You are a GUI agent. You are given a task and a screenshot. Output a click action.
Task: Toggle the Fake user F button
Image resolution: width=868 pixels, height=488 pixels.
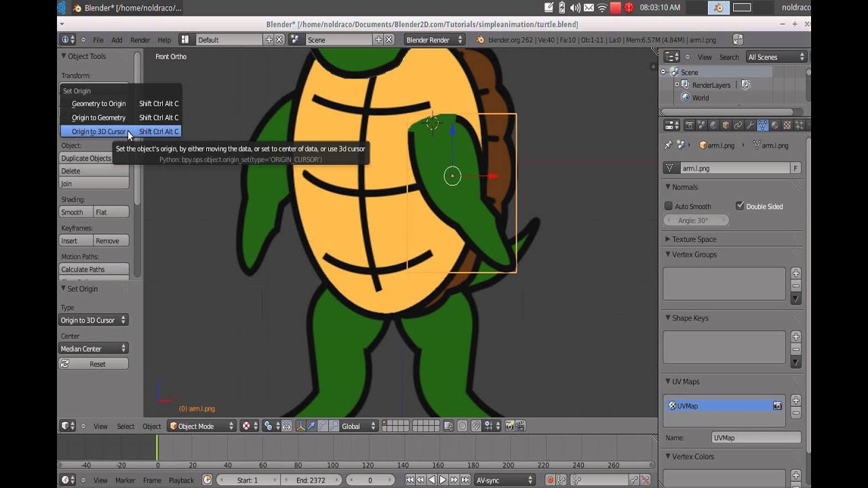point(795,168)
